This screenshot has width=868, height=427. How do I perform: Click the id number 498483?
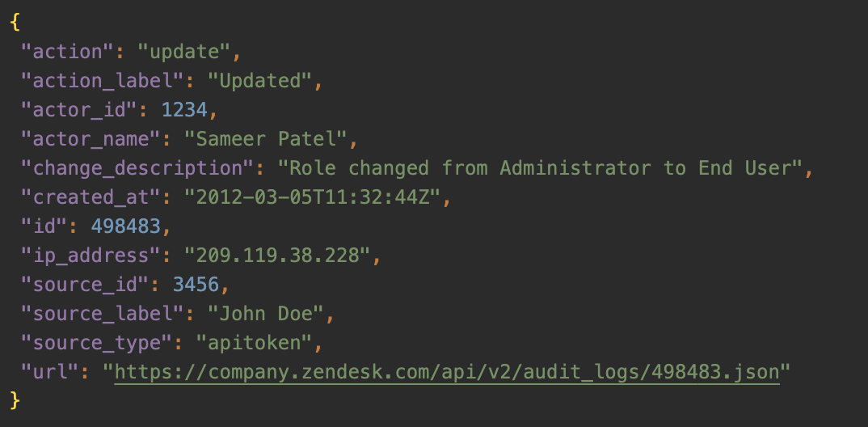[x=125, y=226]
